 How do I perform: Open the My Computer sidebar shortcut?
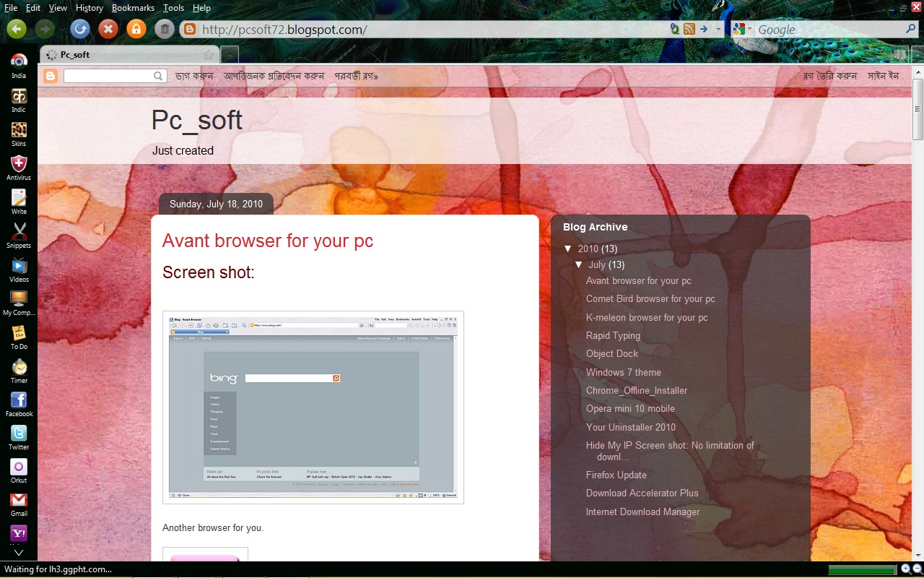pyautogui.click(x=19, y=303)
